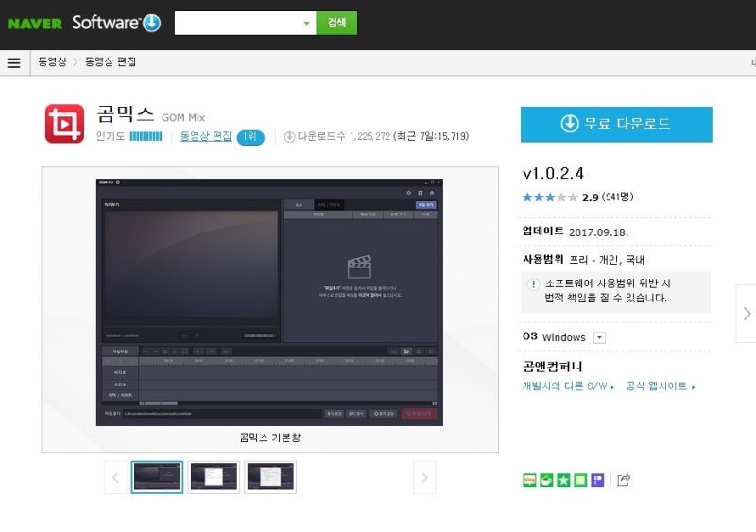This screenshot has height=532, width=756.
Task: Click the star rating stars
Action: (550, 197)
